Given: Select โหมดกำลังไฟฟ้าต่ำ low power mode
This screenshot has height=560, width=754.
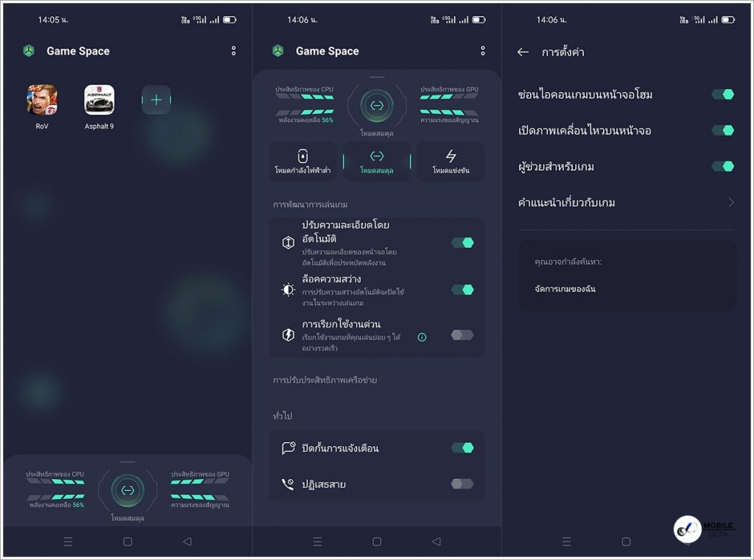Looking at the screenshot, I should 303,162.
